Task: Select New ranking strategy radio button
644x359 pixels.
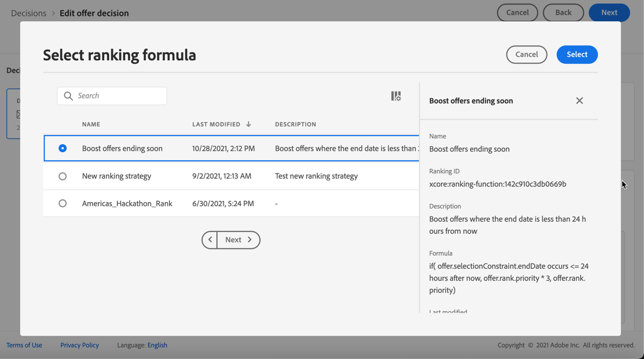Action: coord(63,176)
